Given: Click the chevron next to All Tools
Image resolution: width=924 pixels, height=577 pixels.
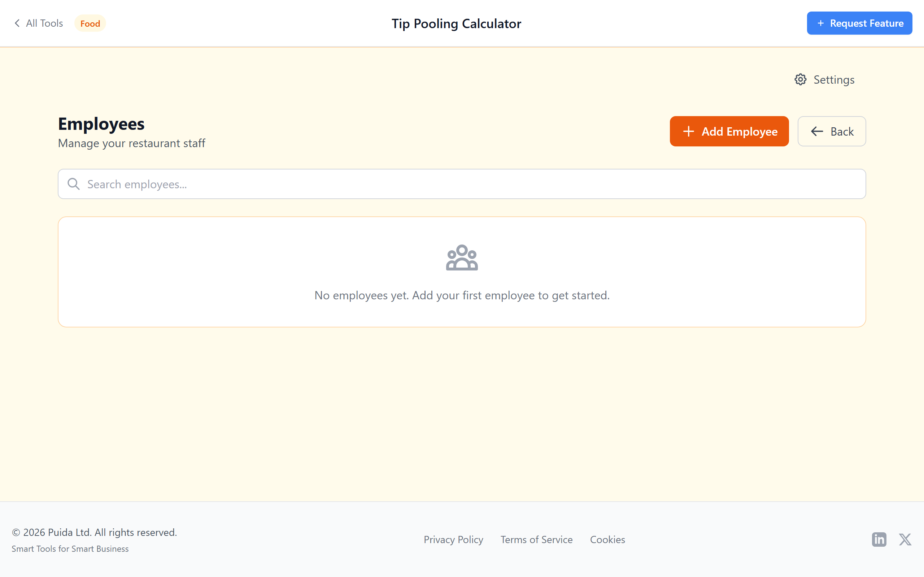Looking at the screenshot, I should point(17,23).
